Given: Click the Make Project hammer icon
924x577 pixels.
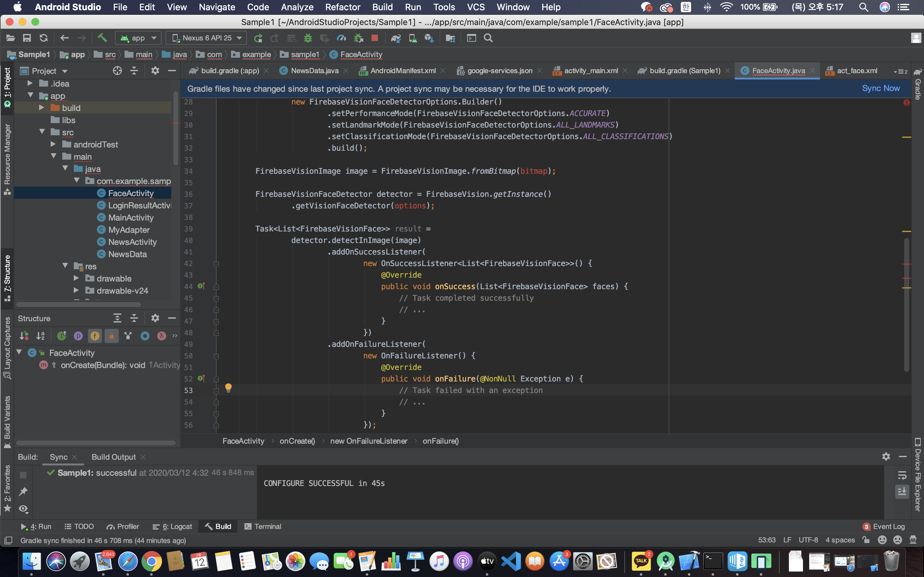Looking at the screenshot, I should tap(102, 38).
